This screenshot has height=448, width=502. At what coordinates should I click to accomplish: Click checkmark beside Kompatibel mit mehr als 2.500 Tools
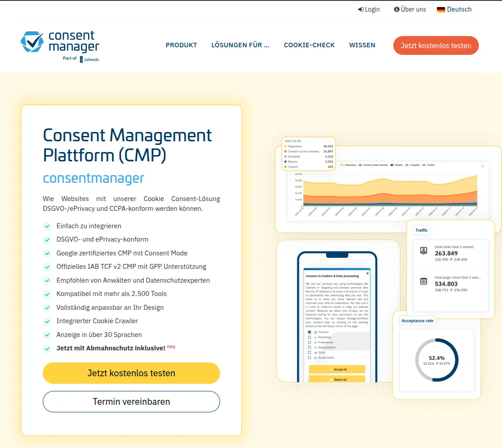(47, 294)
